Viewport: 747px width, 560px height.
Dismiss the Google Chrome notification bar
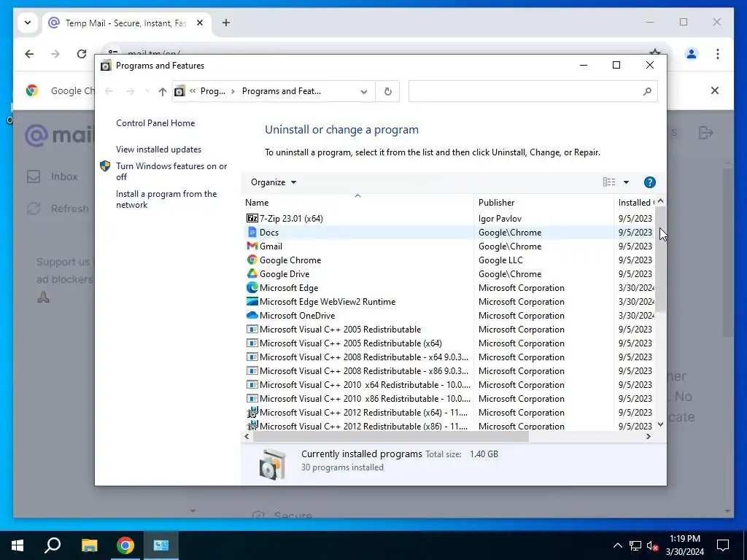pyautogui.click(x=715, y=90)
